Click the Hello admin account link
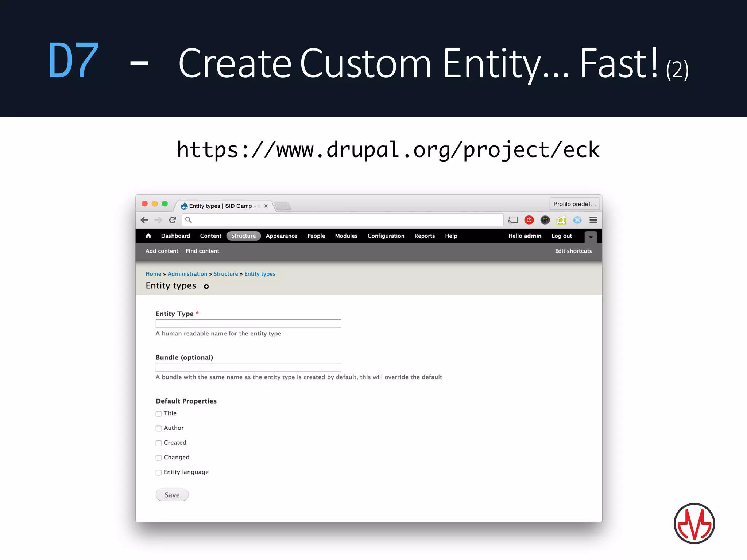 pos(525,236)
